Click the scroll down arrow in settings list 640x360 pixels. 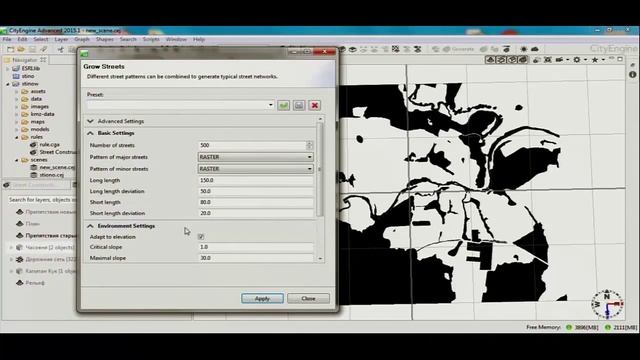click(320, 258)
